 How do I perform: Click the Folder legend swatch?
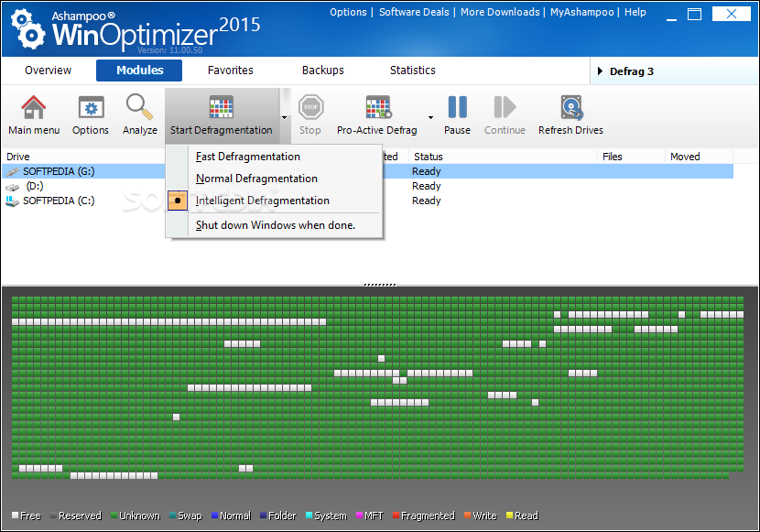tap(263, 515)
